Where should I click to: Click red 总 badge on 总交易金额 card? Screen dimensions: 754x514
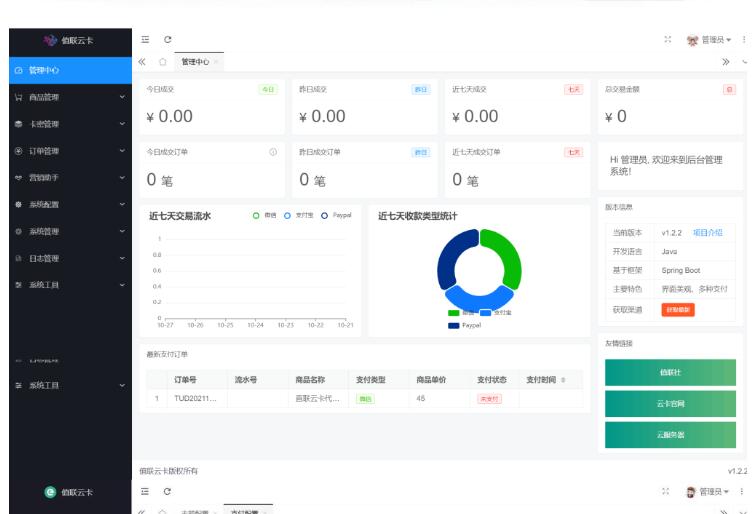click(729, 89)
